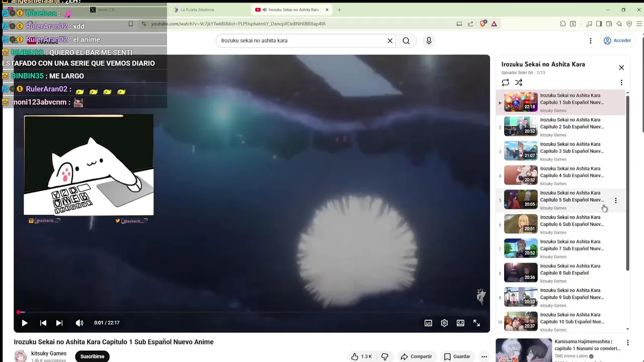Open browser extensions puzzle icon

click(563, 24)
